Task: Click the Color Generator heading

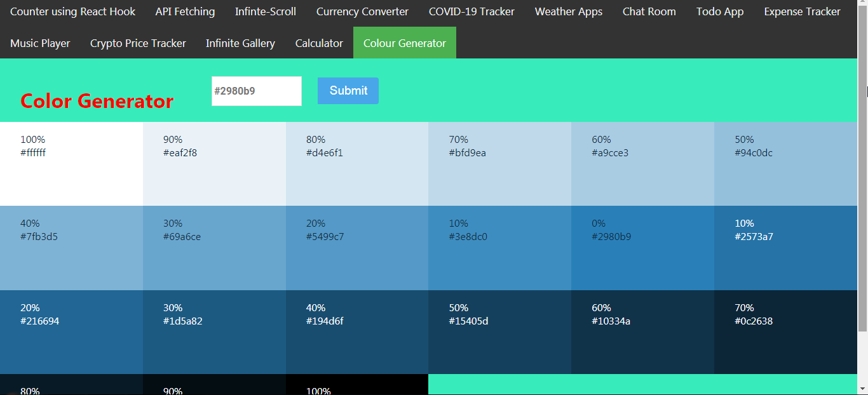Action: (x=97, y=101)
